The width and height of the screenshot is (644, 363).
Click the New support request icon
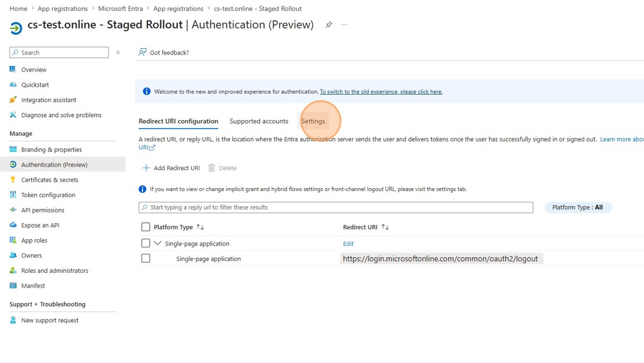click(13, 320)
